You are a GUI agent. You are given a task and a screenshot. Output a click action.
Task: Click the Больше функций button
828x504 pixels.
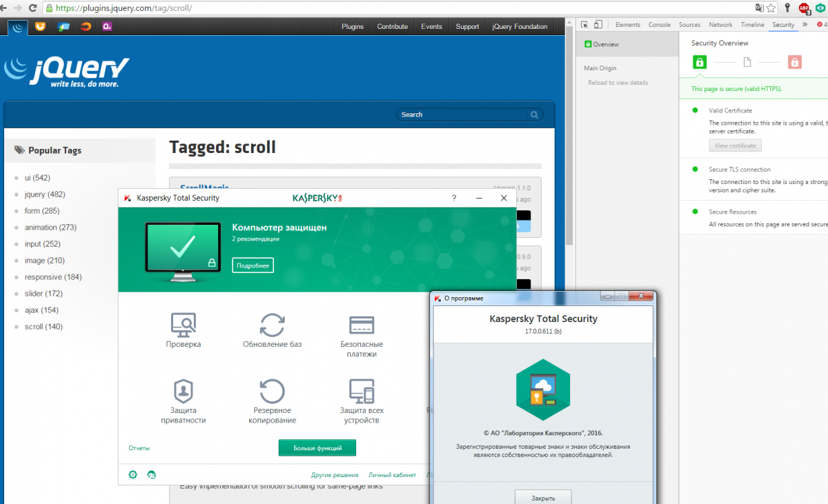click(317, 448)
